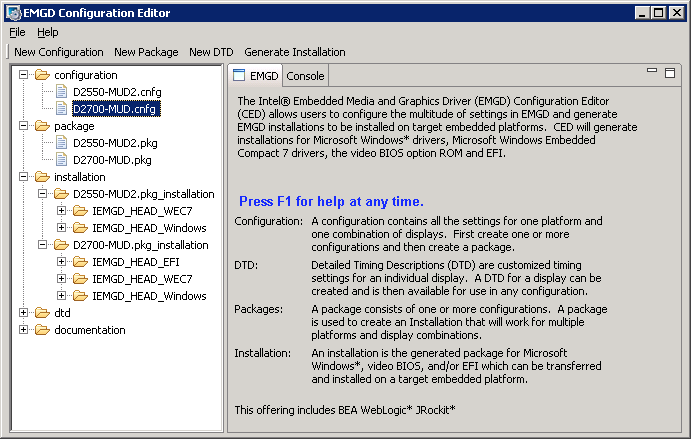Click 'Press F1 for help at any time.' text

coord(331,201)
